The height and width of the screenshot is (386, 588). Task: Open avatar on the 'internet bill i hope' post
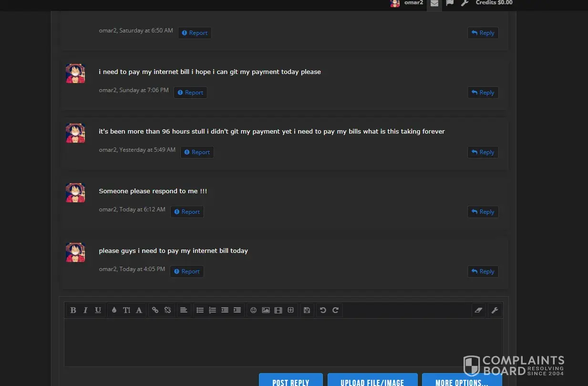[x=75, y=73]
